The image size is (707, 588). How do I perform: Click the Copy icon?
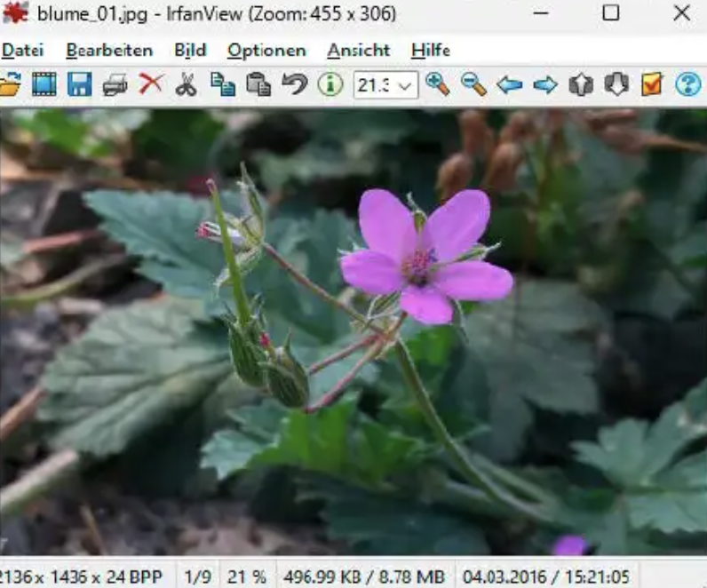point(222,85)
